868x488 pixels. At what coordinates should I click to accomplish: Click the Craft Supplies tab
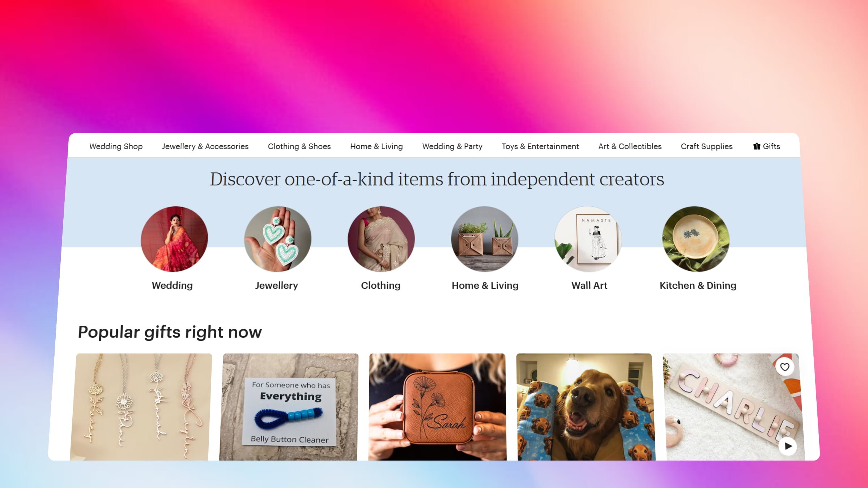tap(707, 146)
